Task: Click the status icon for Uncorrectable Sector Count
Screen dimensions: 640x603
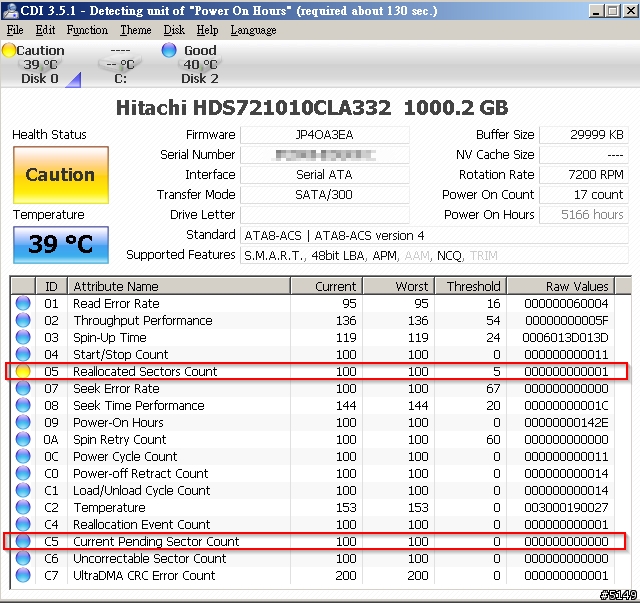Action: (x=23, y=558)
